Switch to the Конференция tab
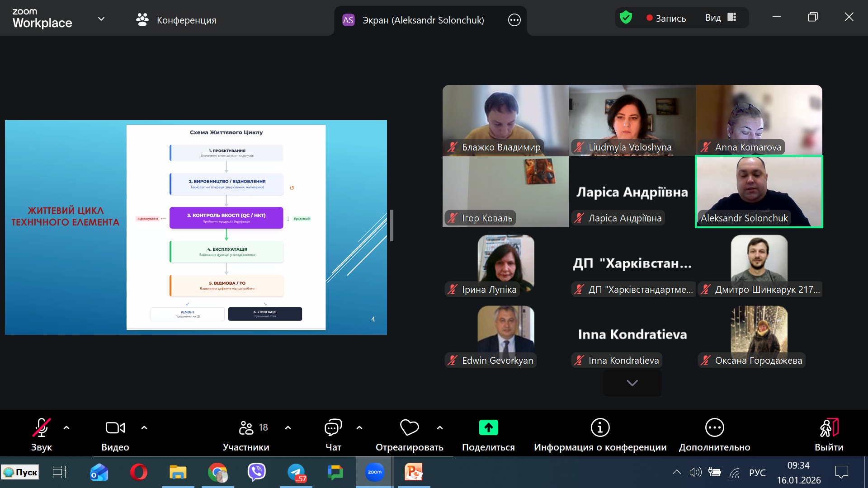The height and width of the screenshot is (488, 868). coord(176,20)
